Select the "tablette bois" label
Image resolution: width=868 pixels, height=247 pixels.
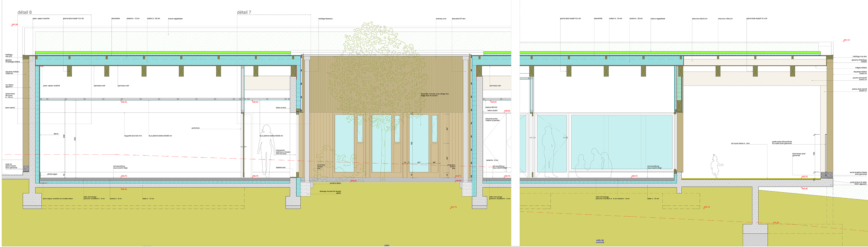281,168
